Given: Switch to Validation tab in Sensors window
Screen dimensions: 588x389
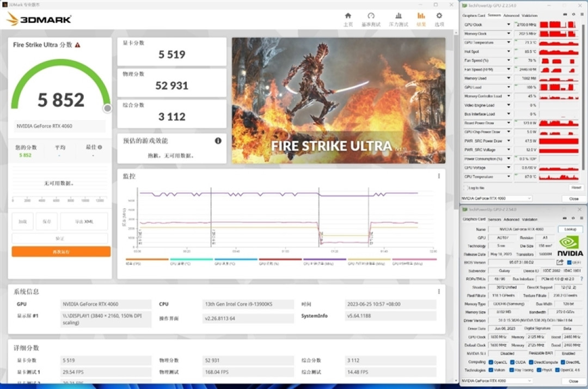Looking at the screenshot, I should [529, 16].
